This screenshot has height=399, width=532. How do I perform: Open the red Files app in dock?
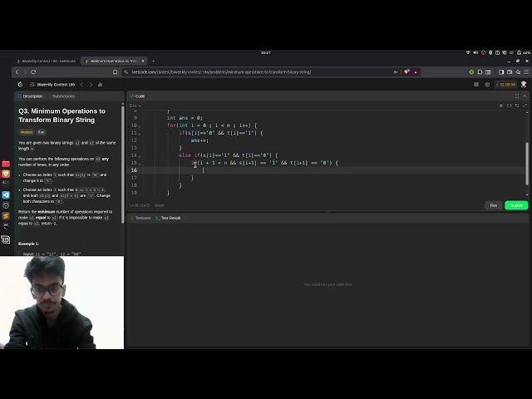pyautogui.click(x=6, y=164)
